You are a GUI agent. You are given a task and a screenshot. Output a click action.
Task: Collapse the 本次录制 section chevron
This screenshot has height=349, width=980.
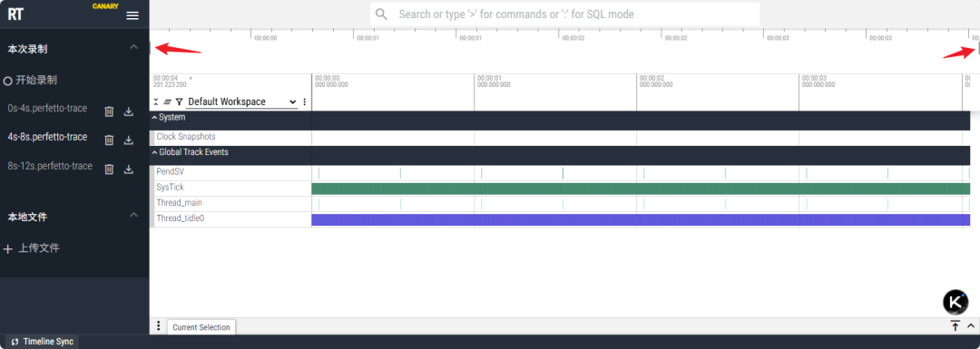pos(133,47)
